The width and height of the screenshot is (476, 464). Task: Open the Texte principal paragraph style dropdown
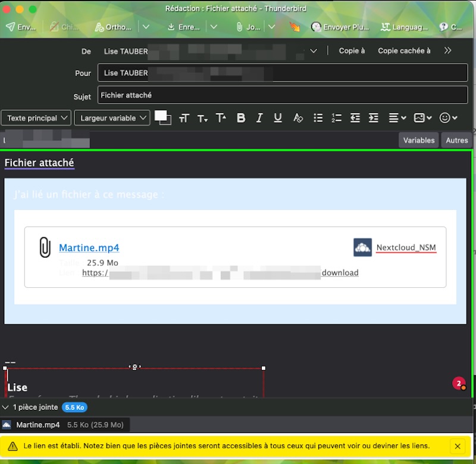point(36,118)
